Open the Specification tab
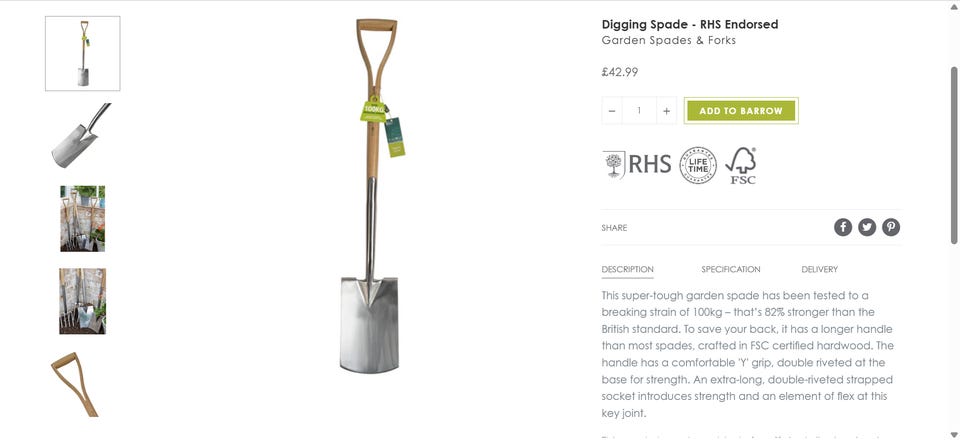The width and height of the screenshot is (960, 440). [x=730, y=269]
